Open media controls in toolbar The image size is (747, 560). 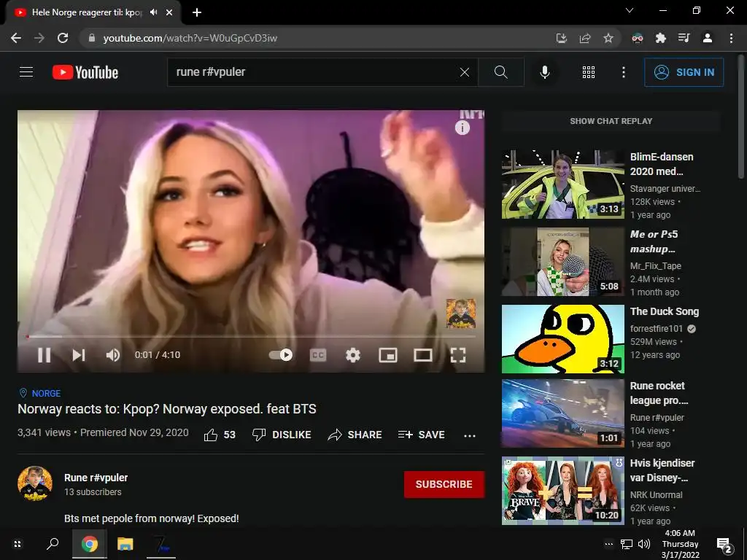click(x=684, y=38)
